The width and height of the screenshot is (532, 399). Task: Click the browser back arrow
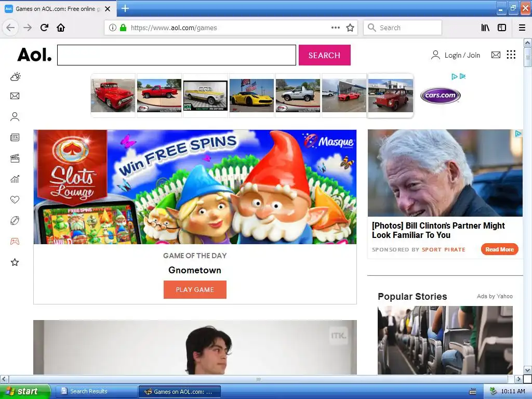tap(10, 28)
